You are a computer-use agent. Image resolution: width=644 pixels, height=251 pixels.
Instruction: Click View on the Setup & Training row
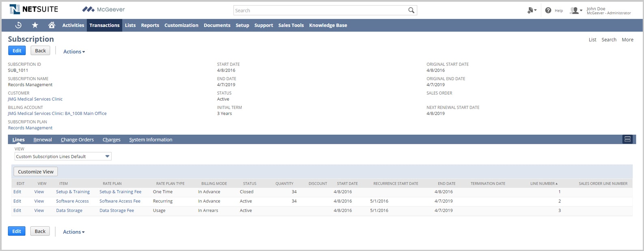pyautogui.click(x=39, y=192)
